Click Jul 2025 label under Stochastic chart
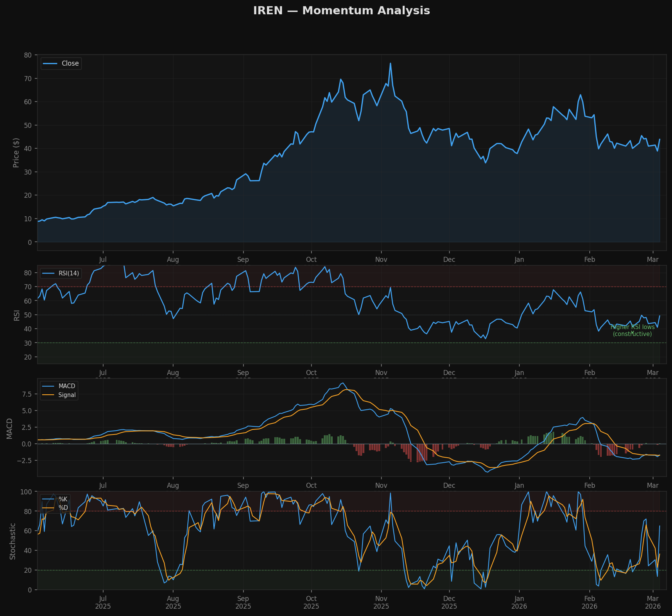The height and width of the screenshot is (616, 672). pos(103,602)
